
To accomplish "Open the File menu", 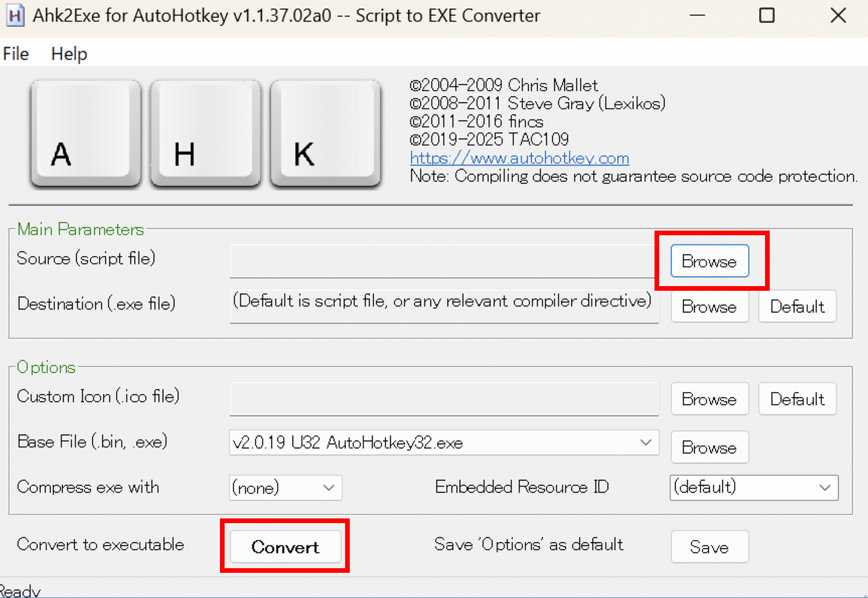I will (x=16, y=54).
